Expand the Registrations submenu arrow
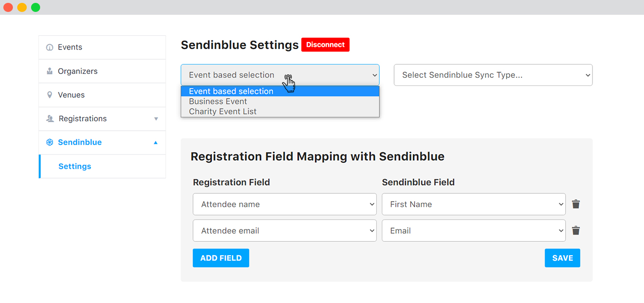This screenshot has height=303, width=644. (156, 119)
